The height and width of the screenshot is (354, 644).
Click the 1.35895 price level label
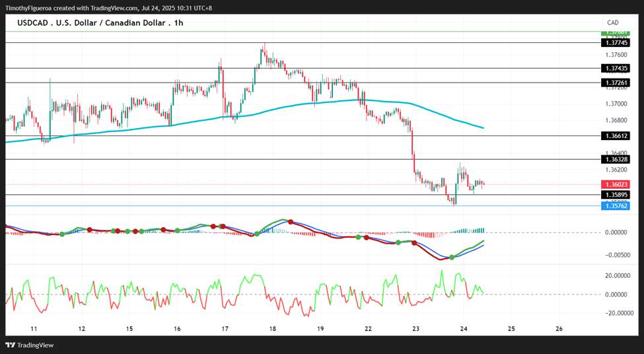(x=614, y=195)
